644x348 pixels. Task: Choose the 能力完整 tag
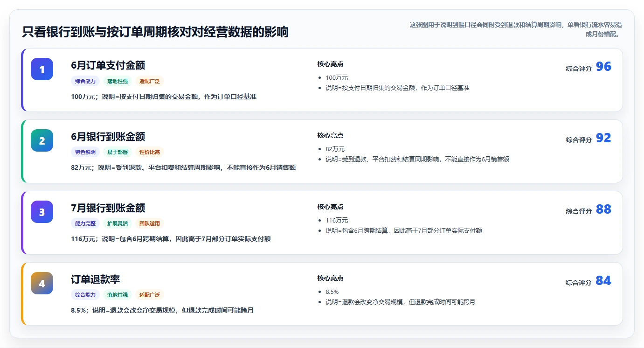85,223
